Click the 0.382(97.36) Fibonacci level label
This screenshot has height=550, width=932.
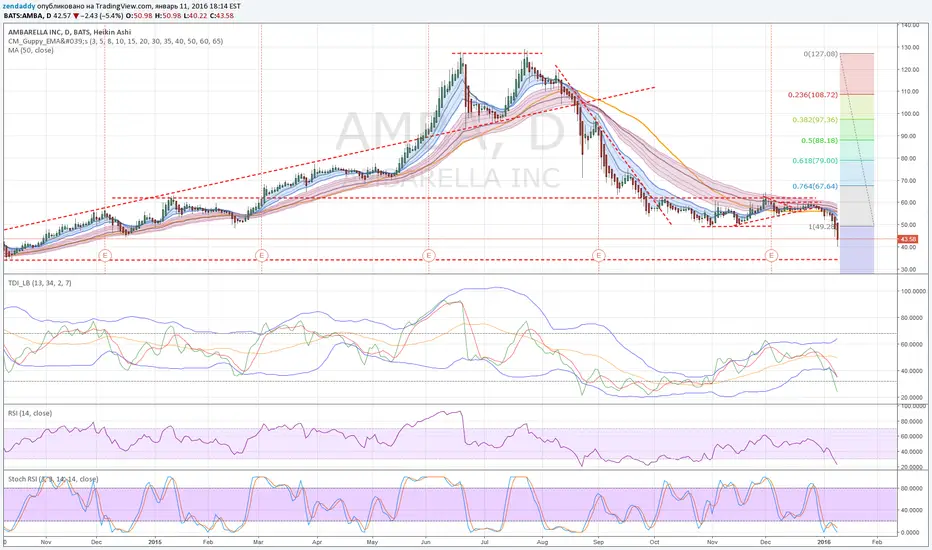coord(815,120)
